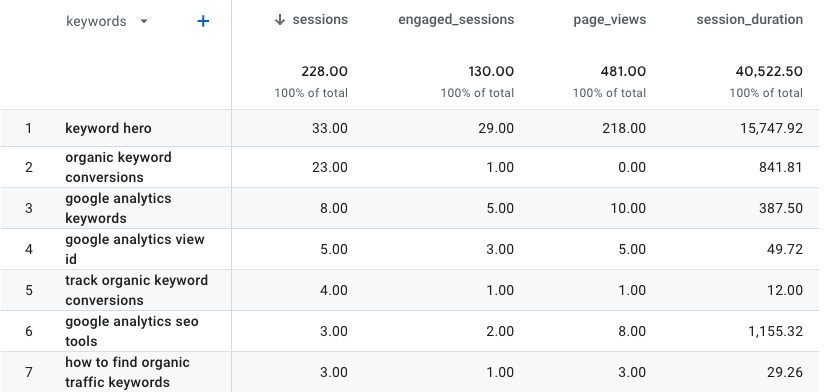Click the 'google analytics keywords' keyword
Viewport: 824px width, 392px height.
pyautogui.click(x=118, y=208)
